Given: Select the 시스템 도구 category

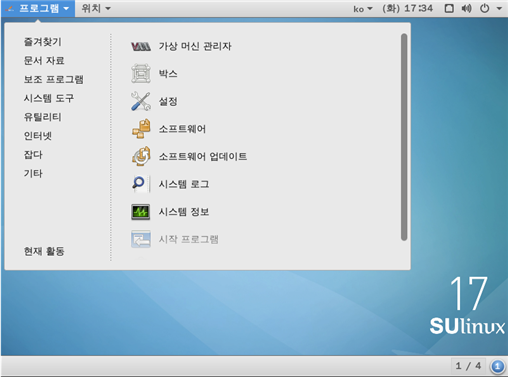Looking at the screenshot, I should (x=49, y=98).
